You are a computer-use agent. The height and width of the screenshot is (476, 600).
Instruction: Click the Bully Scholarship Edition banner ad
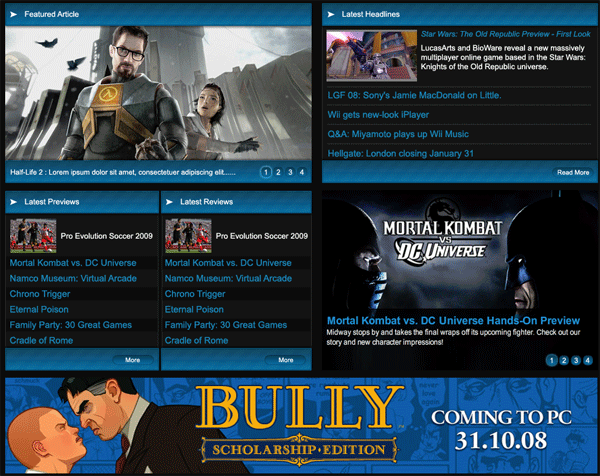301,425
